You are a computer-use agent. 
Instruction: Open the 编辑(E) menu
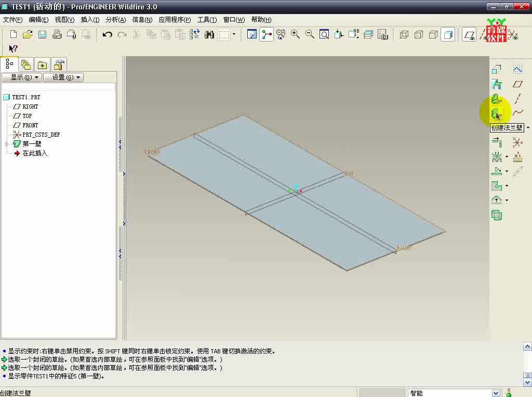(38, 20)
